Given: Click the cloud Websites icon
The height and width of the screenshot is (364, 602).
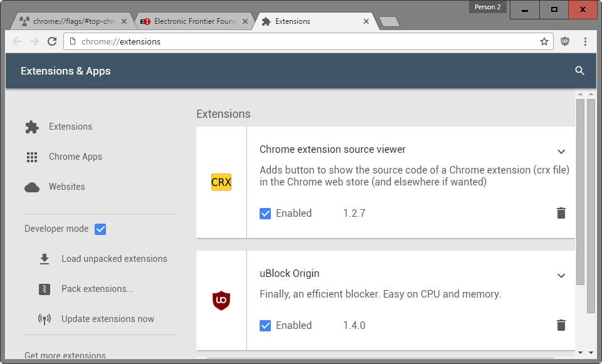Looking at the screenshot, I should pyautogui.click(x=32, y=187).
